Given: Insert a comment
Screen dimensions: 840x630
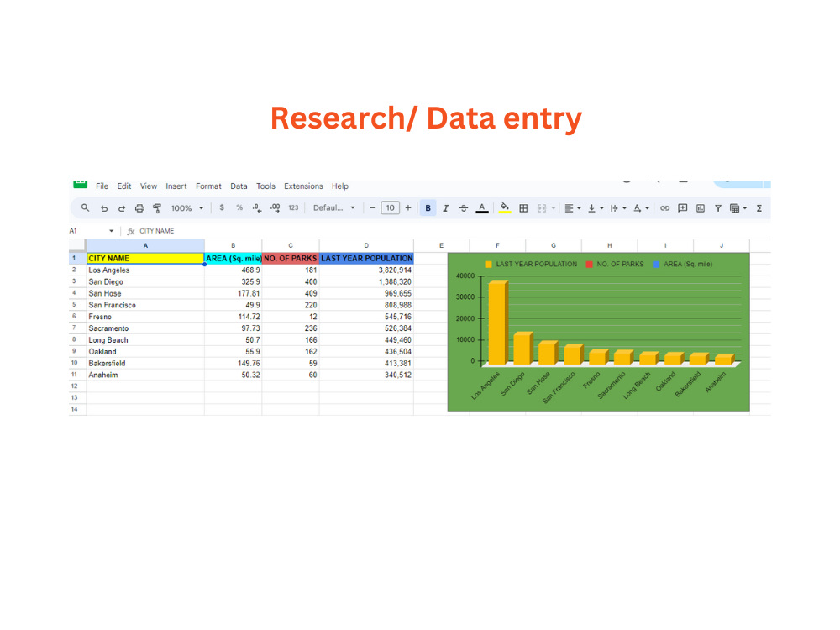Looking at the screenshot, I should [x=682, y=207].
